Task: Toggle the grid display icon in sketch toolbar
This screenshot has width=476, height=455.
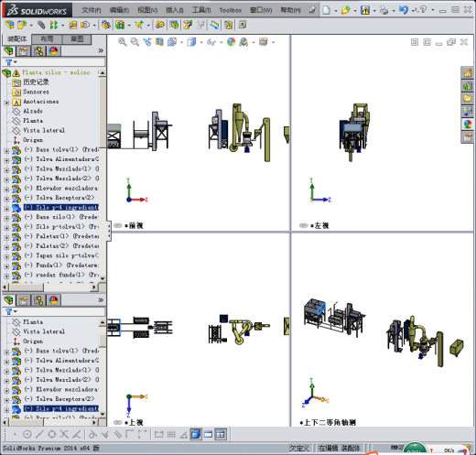Action: pos(171,434)
